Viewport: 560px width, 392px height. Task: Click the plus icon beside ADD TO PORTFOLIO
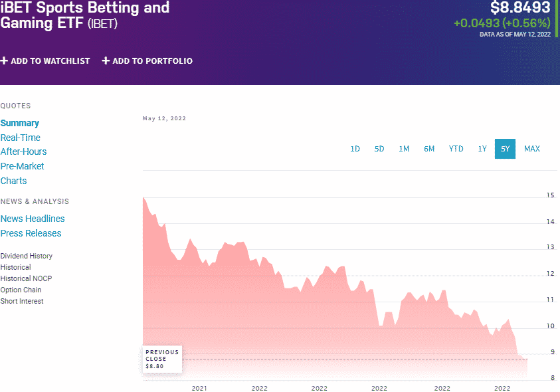point(105,60)
